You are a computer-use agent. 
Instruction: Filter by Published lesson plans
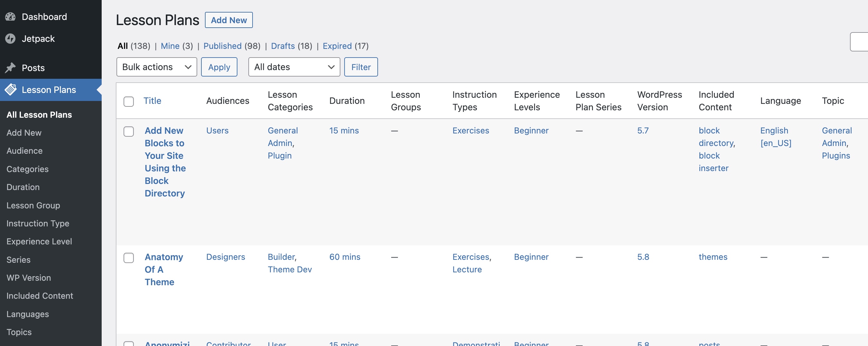pyautogui.click(x=222, y=46)
